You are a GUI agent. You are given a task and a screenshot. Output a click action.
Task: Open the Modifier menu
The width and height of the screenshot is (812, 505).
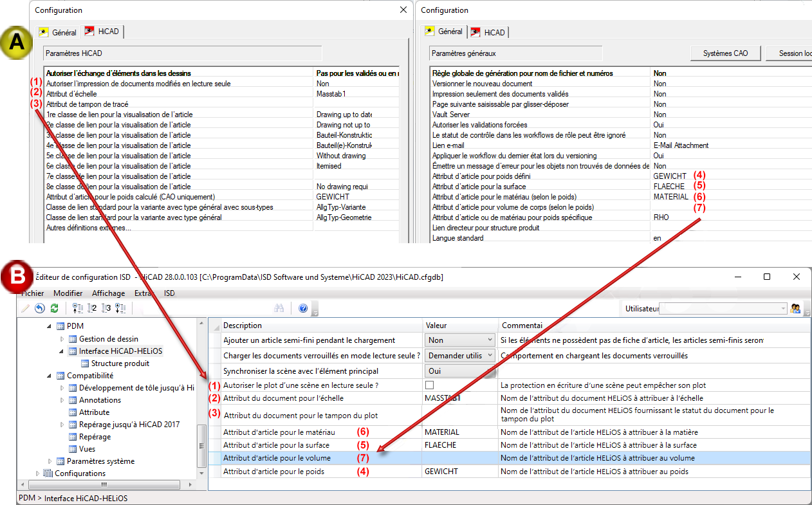(x=68, y=293)
